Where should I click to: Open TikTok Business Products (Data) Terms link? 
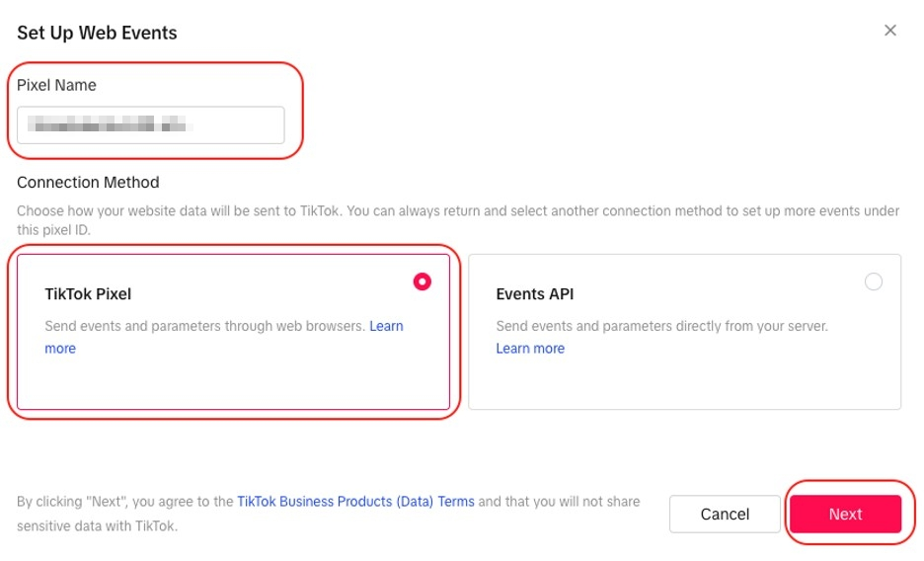(x=355, y=502)
